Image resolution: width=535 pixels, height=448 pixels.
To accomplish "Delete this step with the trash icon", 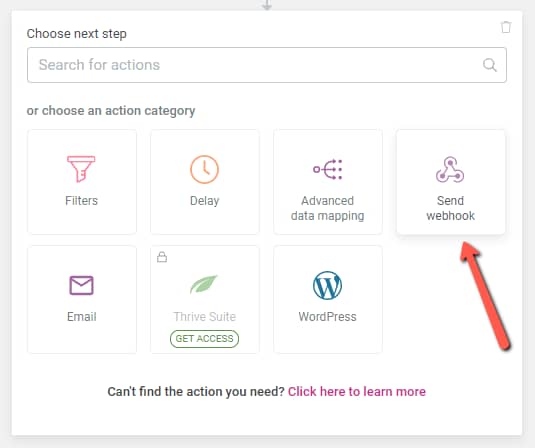I will tap(506, 27).
